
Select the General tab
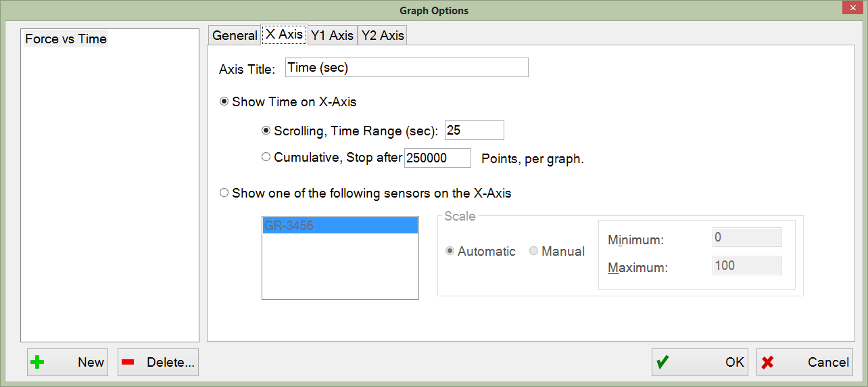[x=235, y=35]
